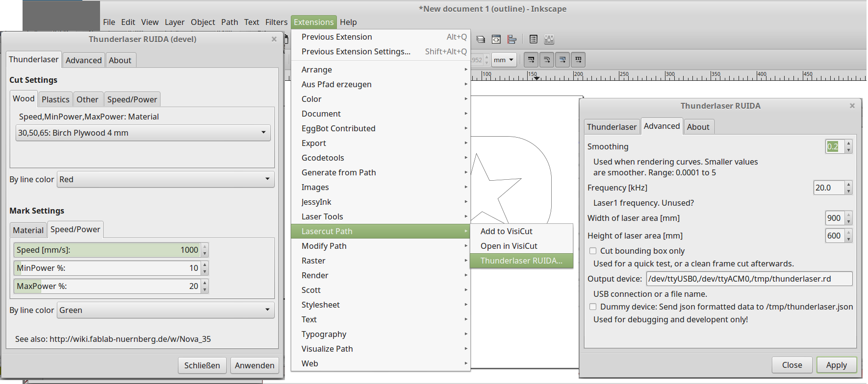This screenshot has width=868, height=384.
Task: Open the Modify Path submenu
Action: 381,246
